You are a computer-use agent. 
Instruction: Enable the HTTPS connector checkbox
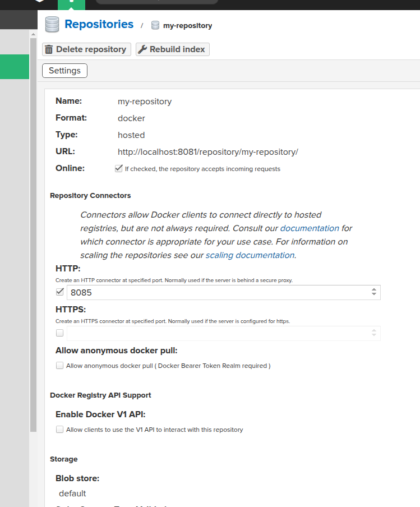click(x=60, y=333)
